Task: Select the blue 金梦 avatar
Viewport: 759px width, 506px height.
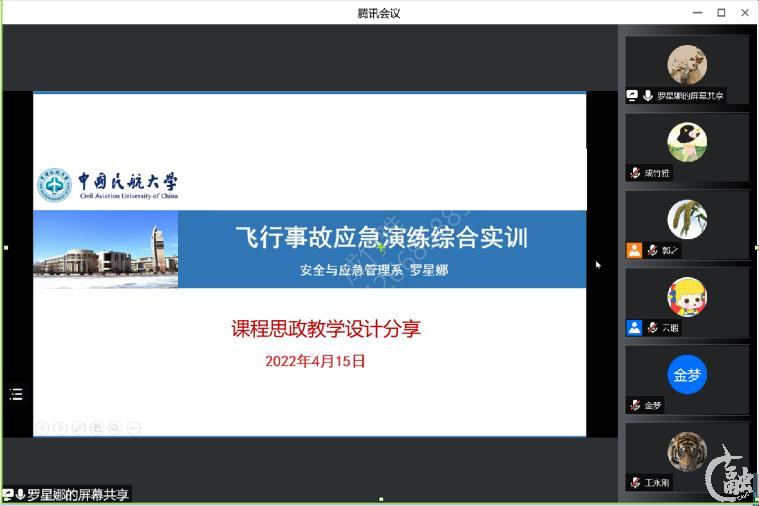Action: click(x=687, y=375)
